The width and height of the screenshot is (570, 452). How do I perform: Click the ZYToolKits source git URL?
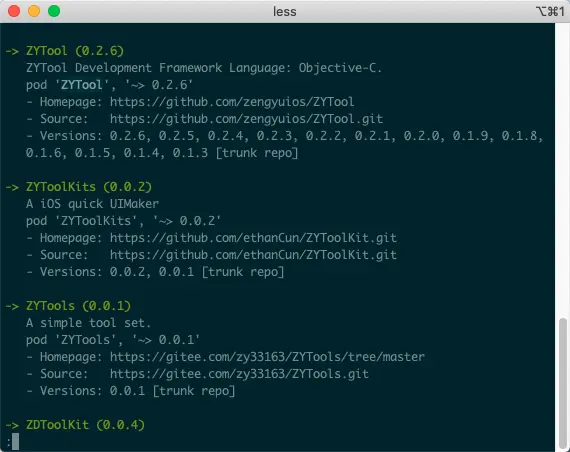click(253, 255)
